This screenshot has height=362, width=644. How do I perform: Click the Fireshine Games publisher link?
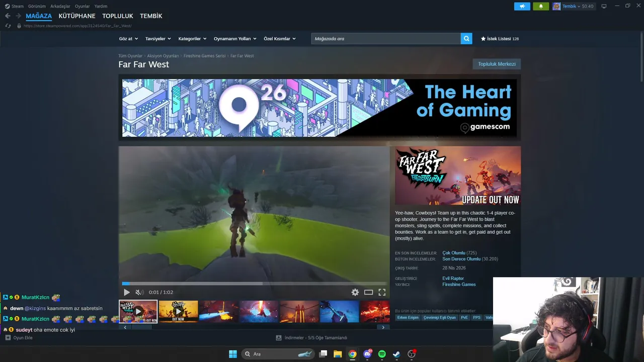coord(459,285)
